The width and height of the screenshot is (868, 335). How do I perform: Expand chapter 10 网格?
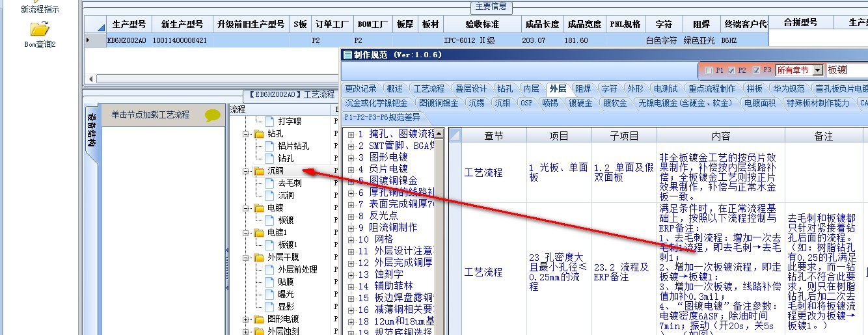click(x=351, y=240)
